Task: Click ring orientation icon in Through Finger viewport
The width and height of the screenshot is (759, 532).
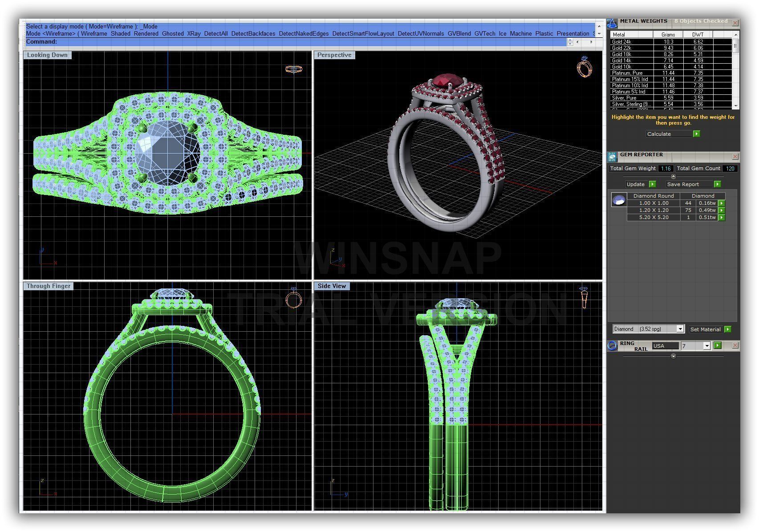Action: (x=293, y=298)
